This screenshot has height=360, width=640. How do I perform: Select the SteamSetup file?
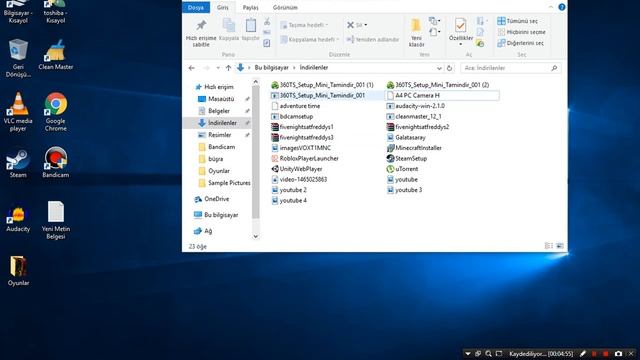(x=411, y=158)
